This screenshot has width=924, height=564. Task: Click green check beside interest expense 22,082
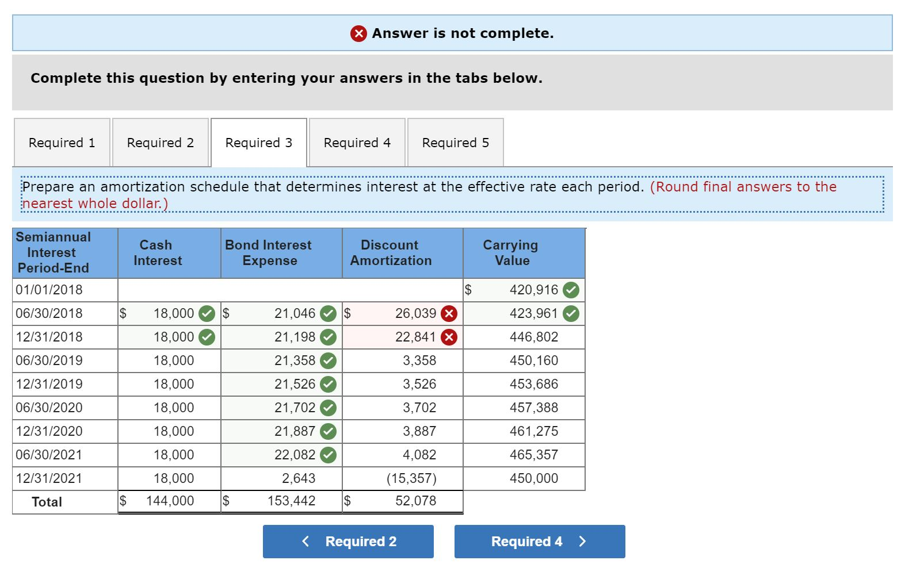328,455
